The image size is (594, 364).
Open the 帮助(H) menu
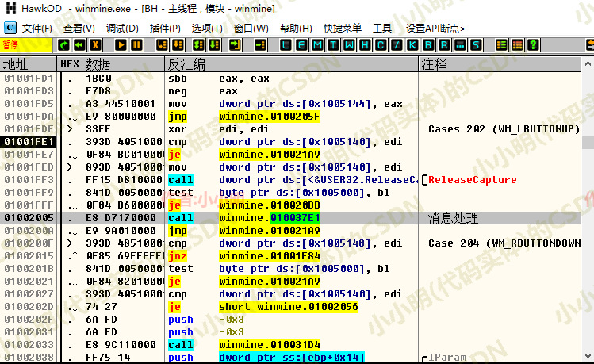coord(296,29)
